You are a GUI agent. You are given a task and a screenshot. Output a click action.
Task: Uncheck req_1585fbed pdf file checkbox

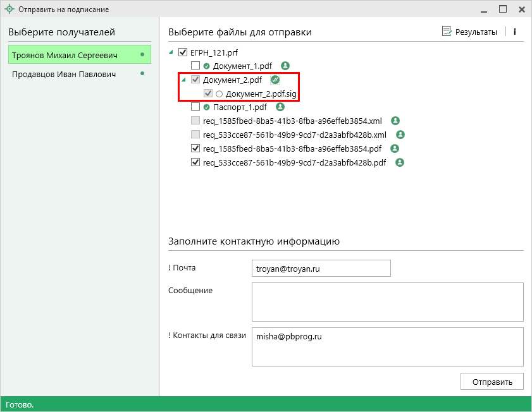coord(195,148)
